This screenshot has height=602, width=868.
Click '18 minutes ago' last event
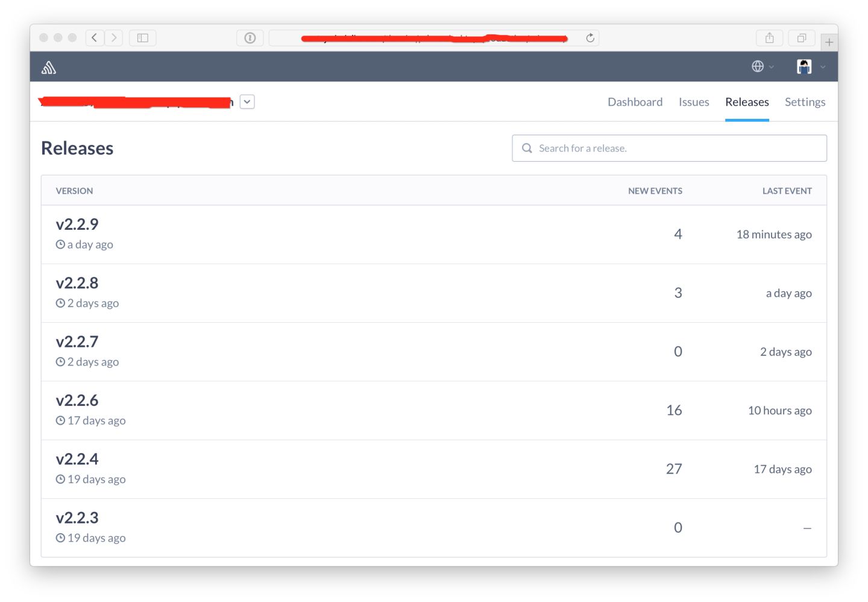point(774,234)
